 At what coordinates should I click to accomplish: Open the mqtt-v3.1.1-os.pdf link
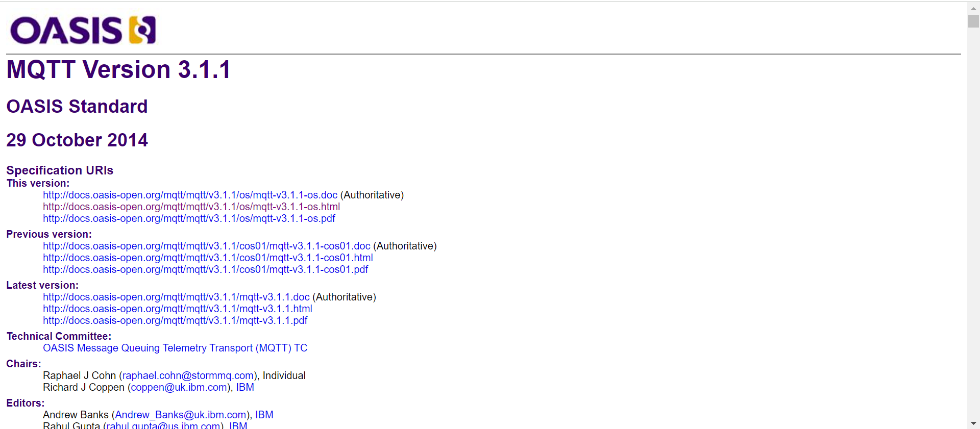tap(189, 218)
